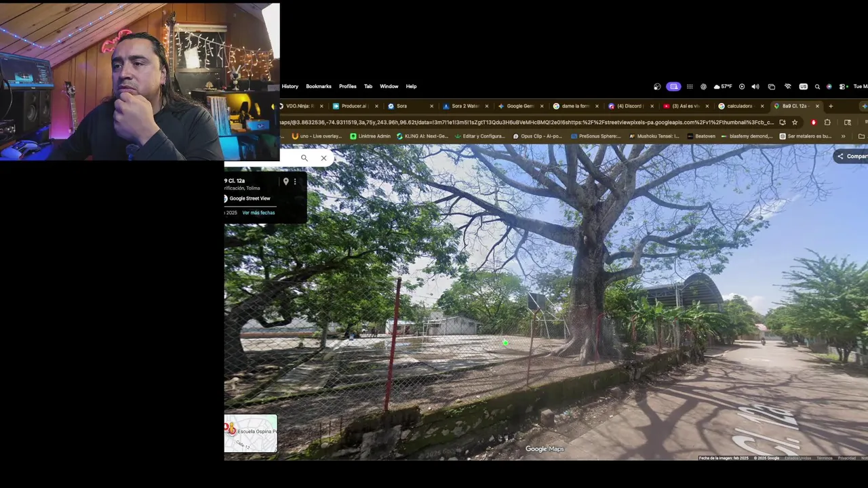The width and height of the screenshot is (868, 488).
Task: Close the Sora tab
Action: (431, 106)
